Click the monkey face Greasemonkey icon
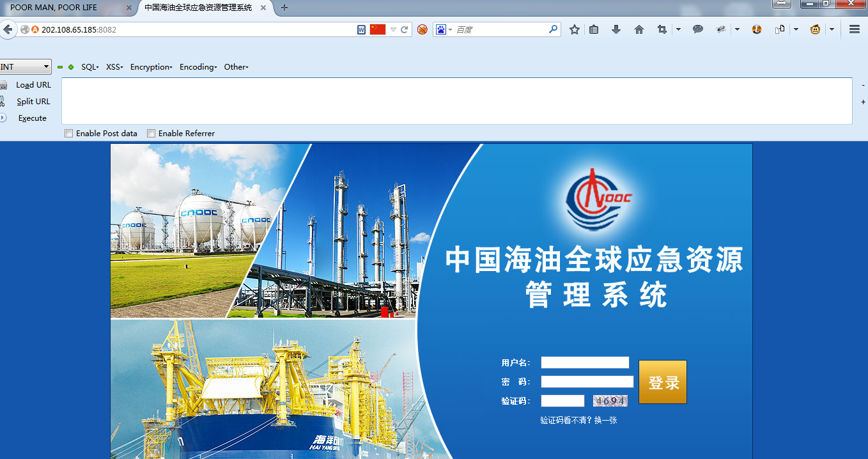Screen dimensions: 868x459 pyautogui.click(x=816, y=29)
